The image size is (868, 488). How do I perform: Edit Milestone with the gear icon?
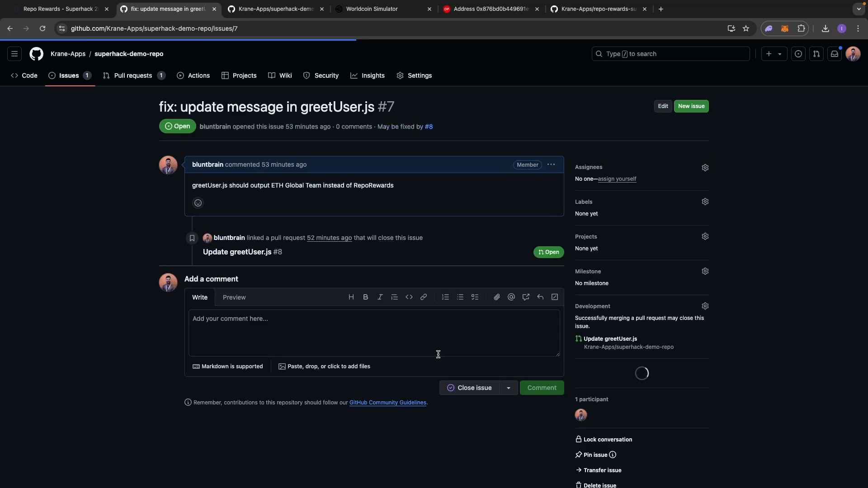coord(705,271)
